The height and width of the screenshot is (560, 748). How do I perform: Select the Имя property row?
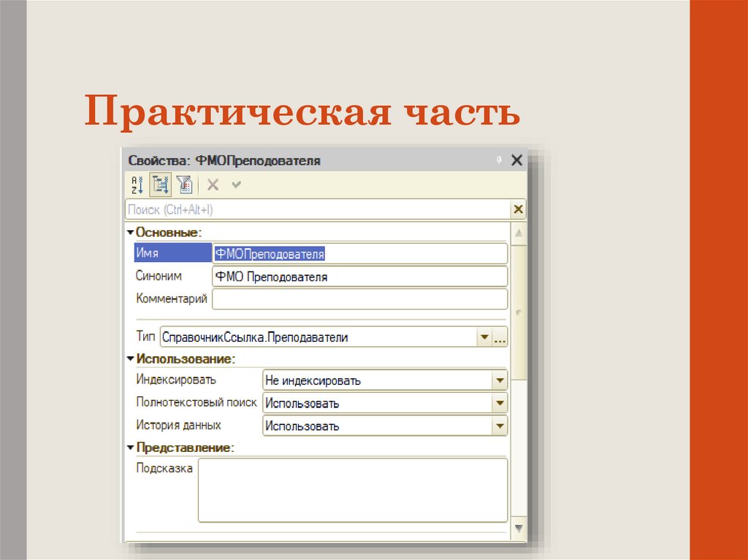coord(168,253)
